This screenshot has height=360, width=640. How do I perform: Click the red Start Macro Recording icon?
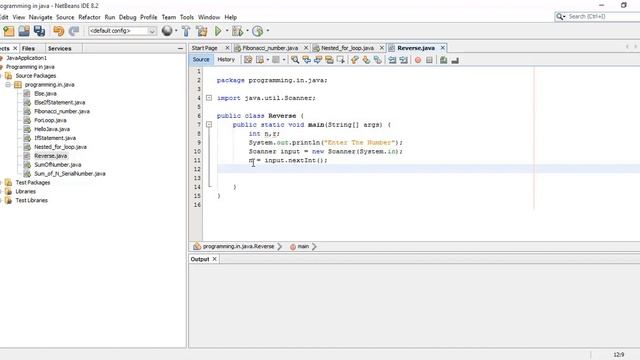tap(418, 60)
